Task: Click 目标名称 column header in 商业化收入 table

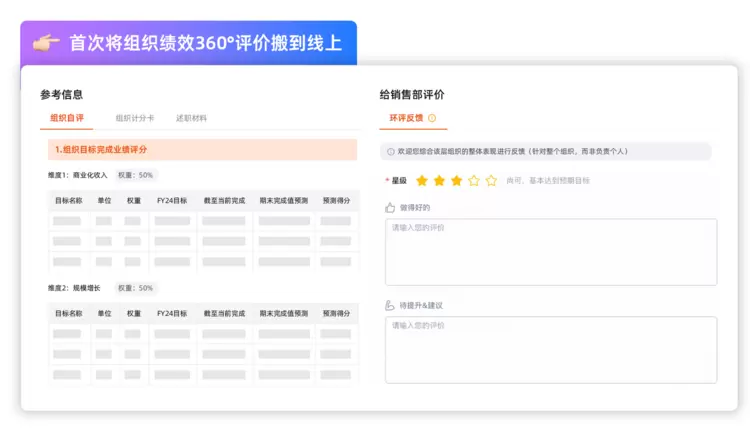Action: (x=68, y=201)
